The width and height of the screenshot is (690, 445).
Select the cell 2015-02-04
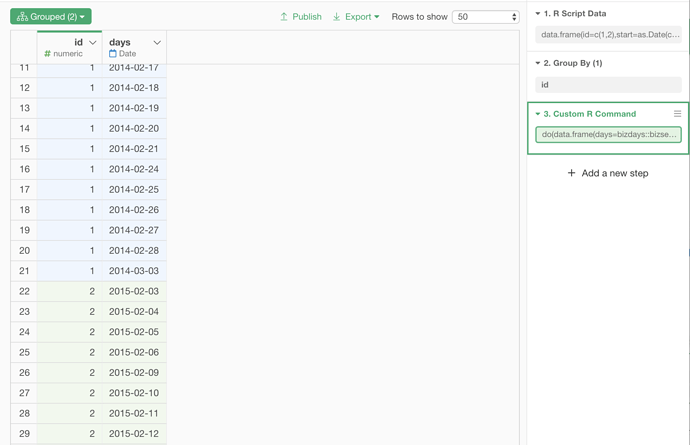[x=134, y=312]
